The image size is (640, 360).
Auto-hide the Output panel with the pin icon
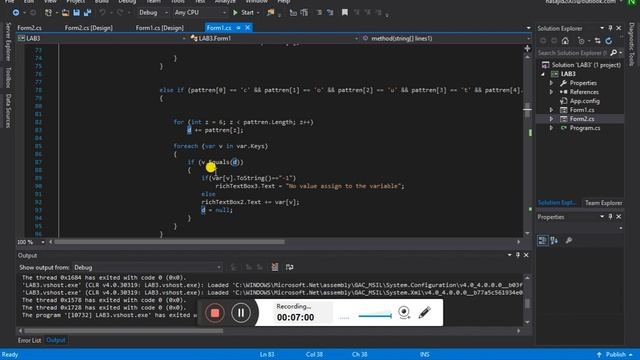tap(518, 255)
